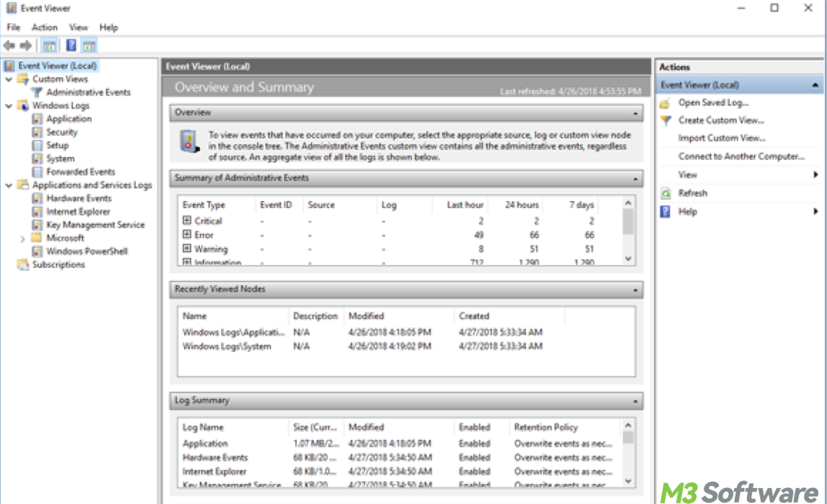Click the Windows Logs folder icon

coord(23,105)
